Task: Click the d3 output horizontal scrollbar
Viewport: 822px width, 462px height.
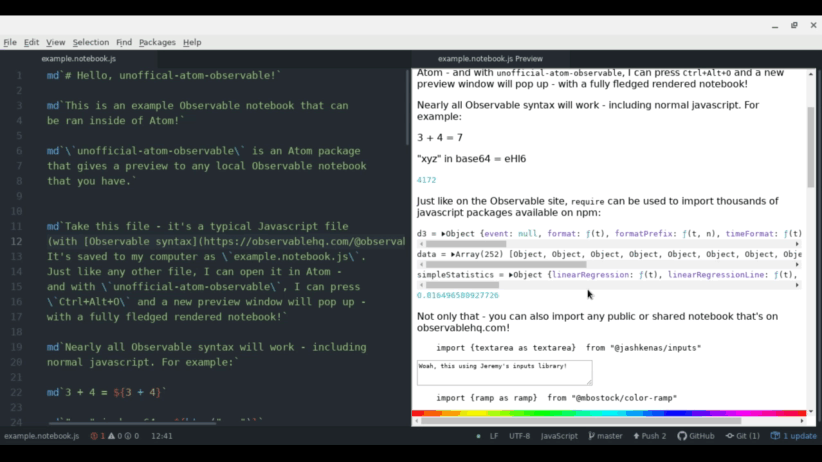Action: (x=466, y=244)
